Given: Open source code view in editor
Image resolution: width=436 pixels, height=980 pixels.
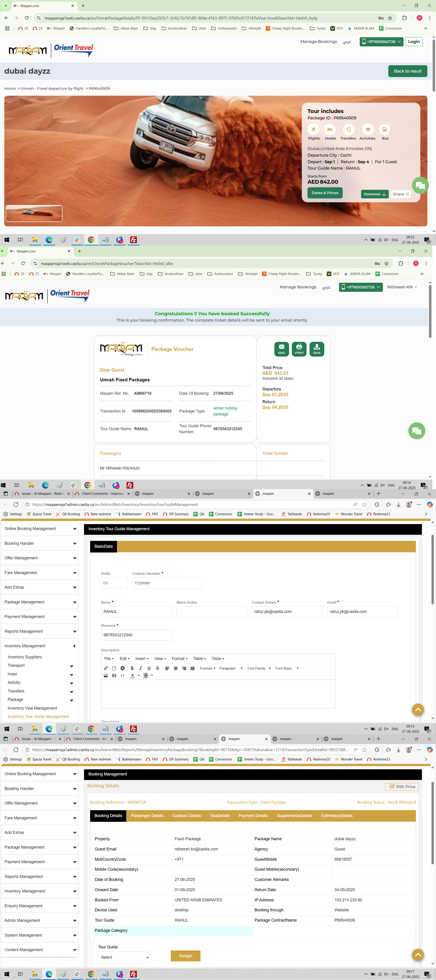Looking at the screenshot, I should (x=122, y=675).
